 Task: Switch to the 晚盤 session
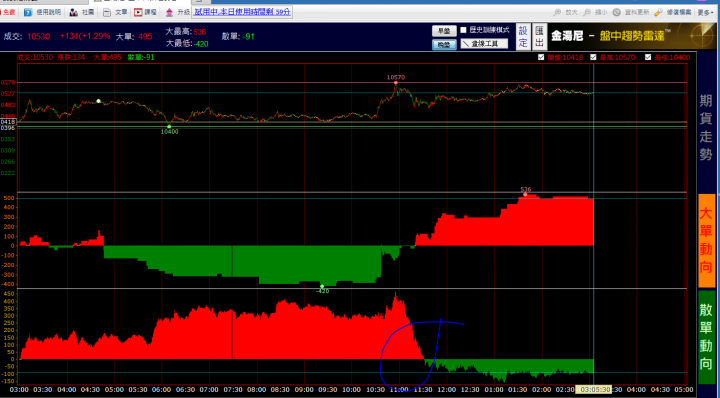(x=444, y=45)
